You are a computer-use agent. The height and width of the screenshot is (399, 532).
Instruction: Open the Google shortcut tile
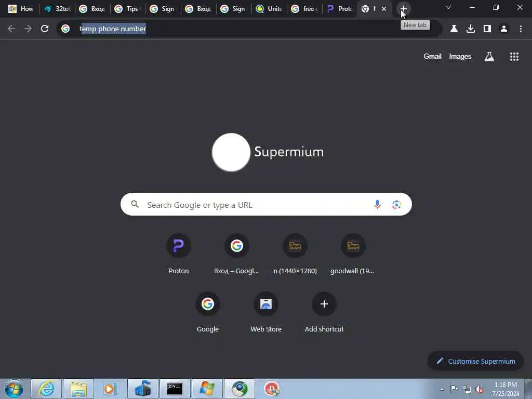[x=208, y=312]
